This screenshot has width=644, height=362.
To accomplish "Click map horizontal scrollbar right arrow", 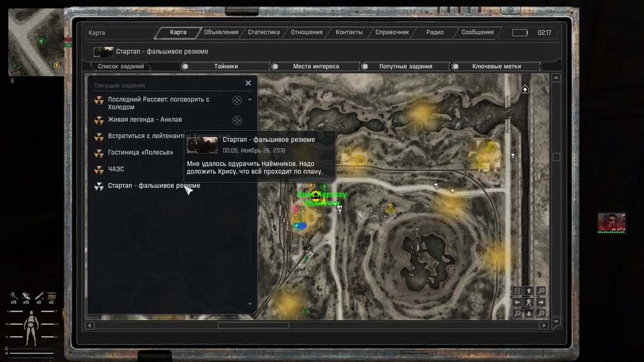I will point(544,325).
